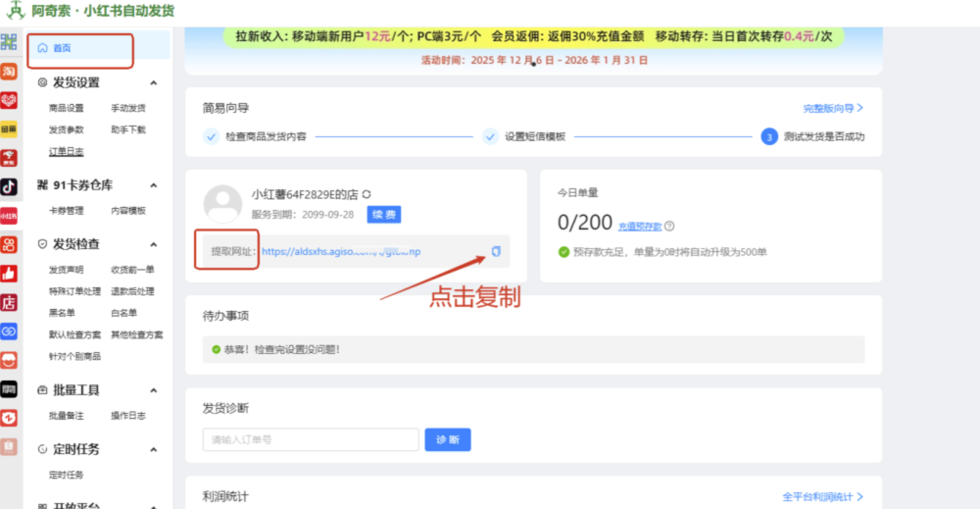Open the 完整版向导 link
This screenshot has height=509, width=980.
[833, 108]
